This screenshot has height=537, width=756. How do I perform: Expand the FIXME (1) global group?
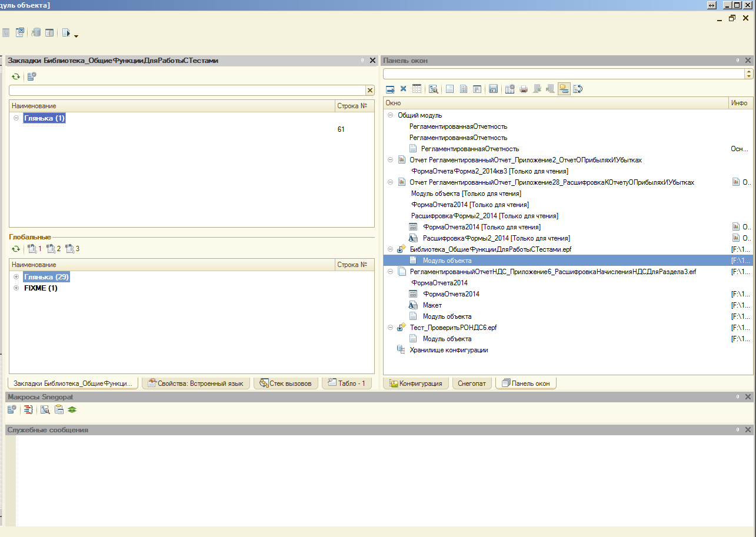pos(16,288)
